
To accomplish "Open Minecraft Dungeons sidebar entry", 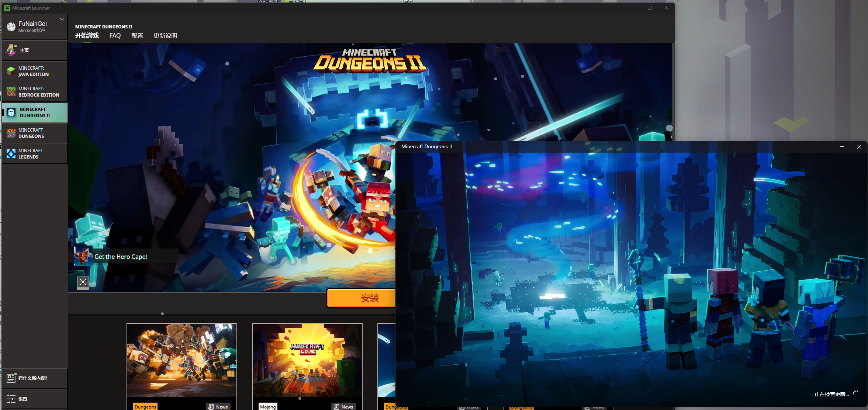I will click(35, 133).
